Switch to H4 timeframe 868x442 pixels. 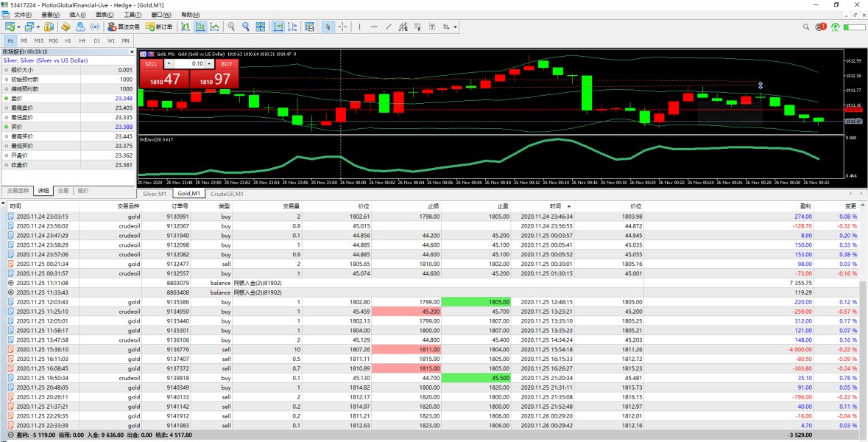82,41
